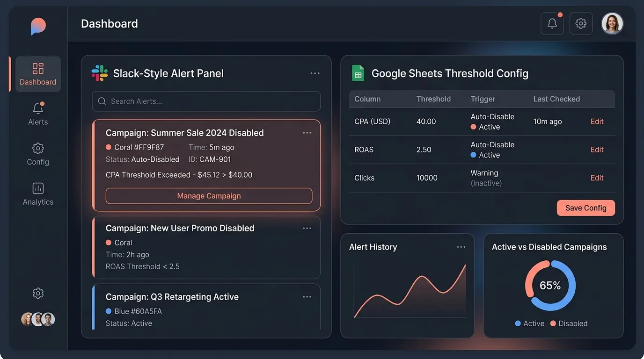Click the search magnifier icon
This screenshot has width=644, height=359.
[x=102, y=101]
